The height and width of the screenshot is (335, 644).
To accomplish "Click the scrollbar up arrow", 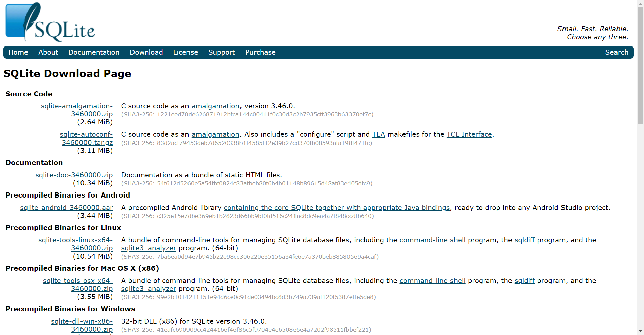I will point(640,3).
